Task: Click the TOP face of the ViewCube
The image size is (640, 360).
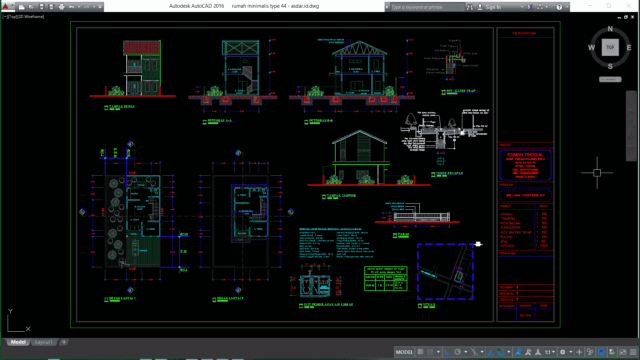Action: click(x=610, y=47)
